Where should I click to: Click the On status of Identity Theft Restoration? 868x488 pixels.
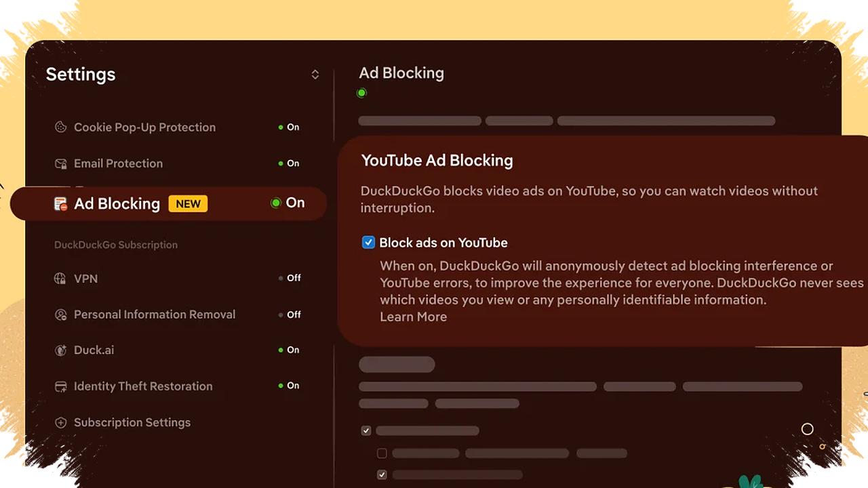(x=289, y=386)
